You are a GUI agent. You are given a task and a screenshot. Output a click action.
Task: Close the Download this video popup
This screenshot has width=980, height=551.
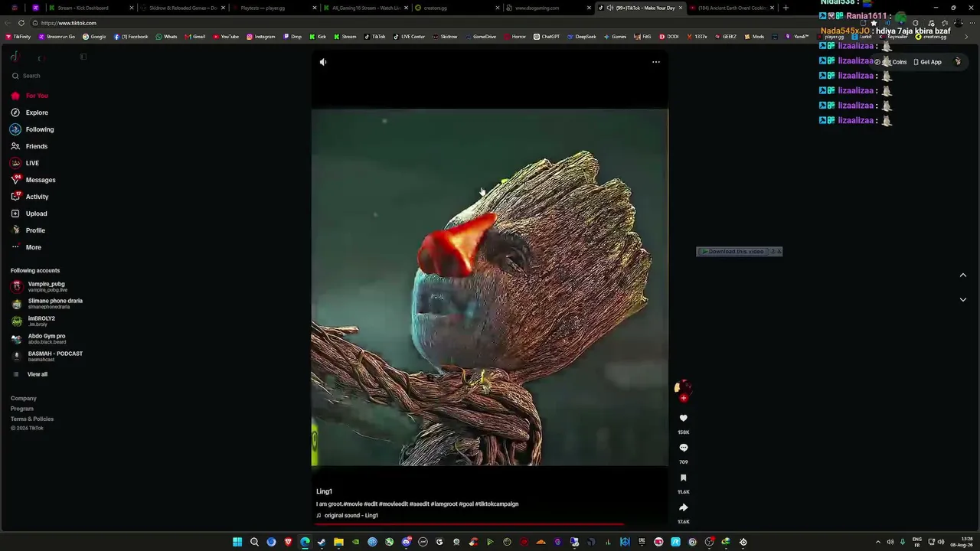[x=779, y=252]
